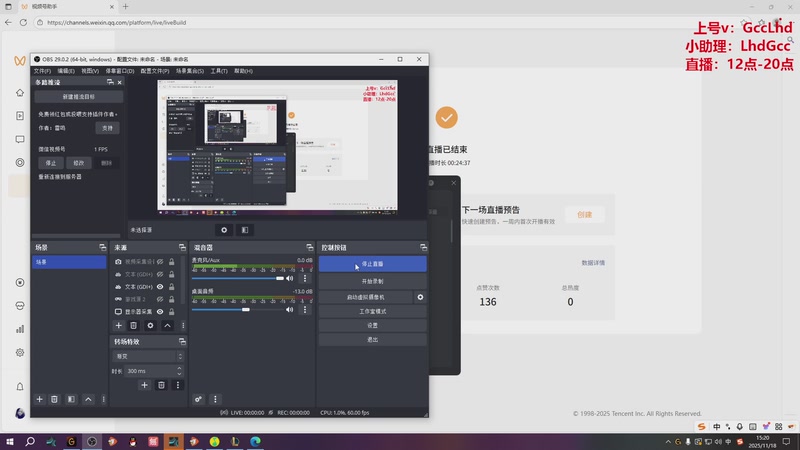Open settings gear in weixin channels sidebar

click(x=20, y=353)
